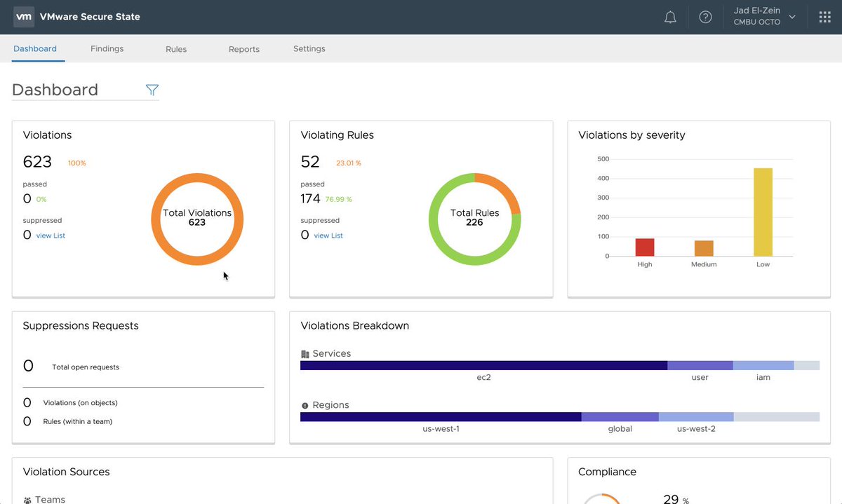842x504 pixels.
Task: Click the Suppressions Requests heading
Action: point(81,326)
